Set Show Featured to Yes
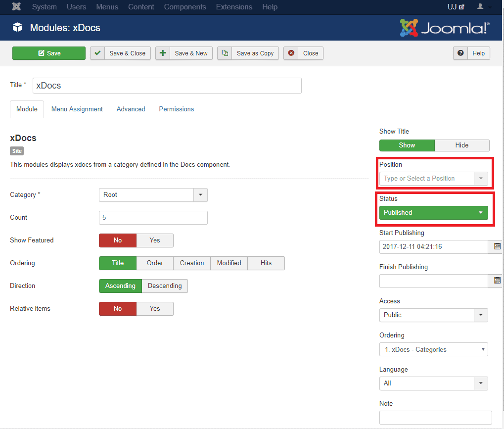Viewport: 504px width, 429px height. point(155,240)
